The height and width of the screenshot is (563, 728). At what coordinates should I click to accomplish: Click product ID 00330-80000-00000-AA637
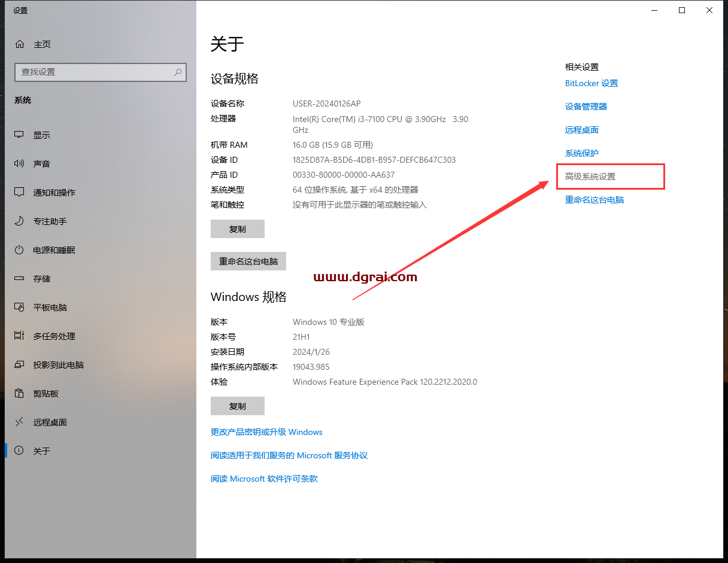coord(344,175)
